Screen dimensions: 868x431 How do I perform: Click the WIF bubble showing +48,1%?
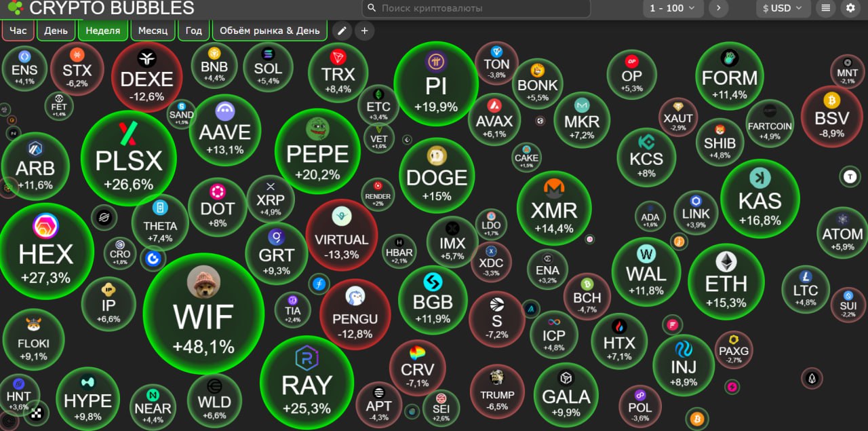click(x=203, y=314)
